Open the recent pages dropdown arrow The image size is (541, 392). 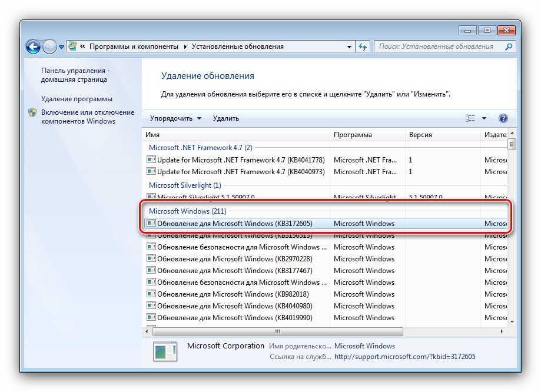coord(61,46)
